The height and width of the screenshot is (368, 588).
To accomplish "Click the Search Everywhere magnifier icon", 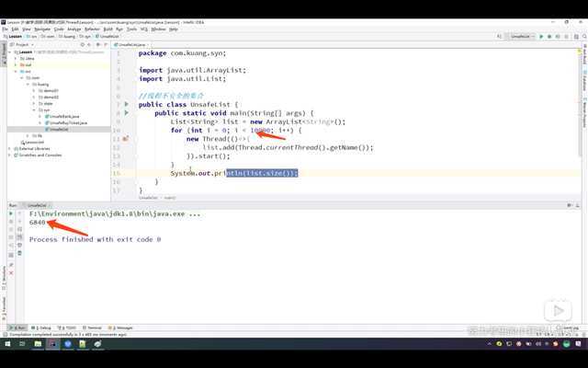I will 584,37.
